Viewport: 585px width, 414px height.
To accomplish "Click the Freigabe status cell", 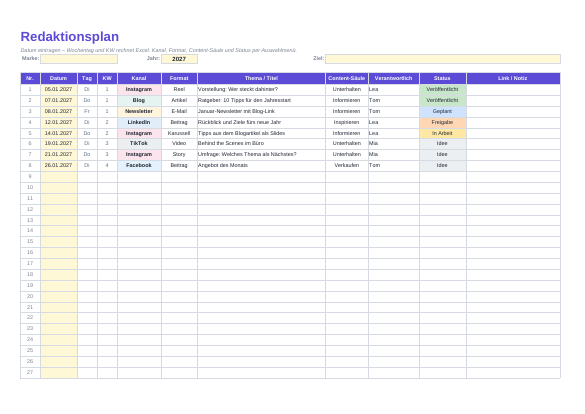I will (x=442, y=122).
